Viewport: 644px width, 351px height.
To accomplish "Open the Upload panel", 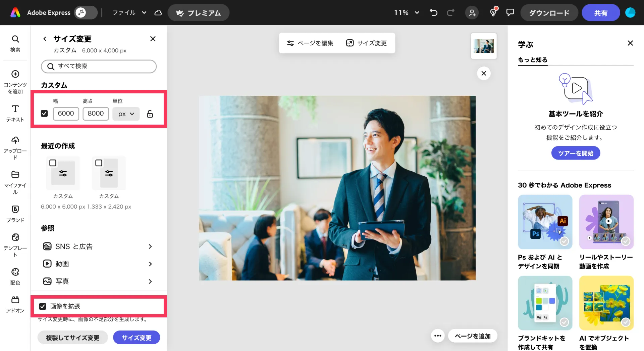I will (x=15, y=148).
